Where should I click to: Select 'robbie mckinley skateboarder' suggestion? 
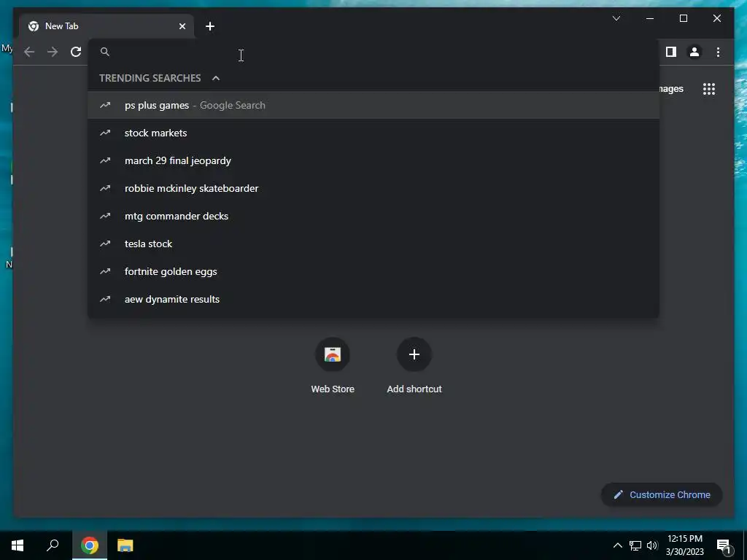click(373, 188)
